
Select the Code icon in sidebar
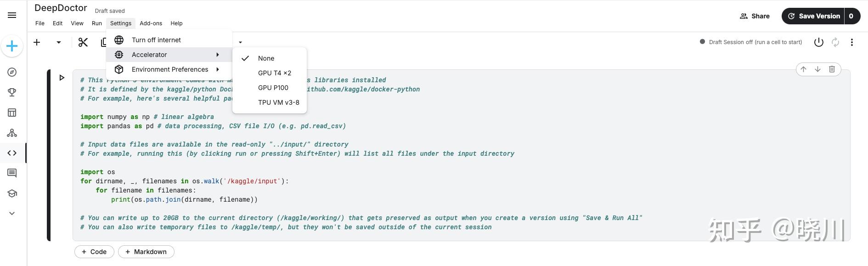click(12, 153)
